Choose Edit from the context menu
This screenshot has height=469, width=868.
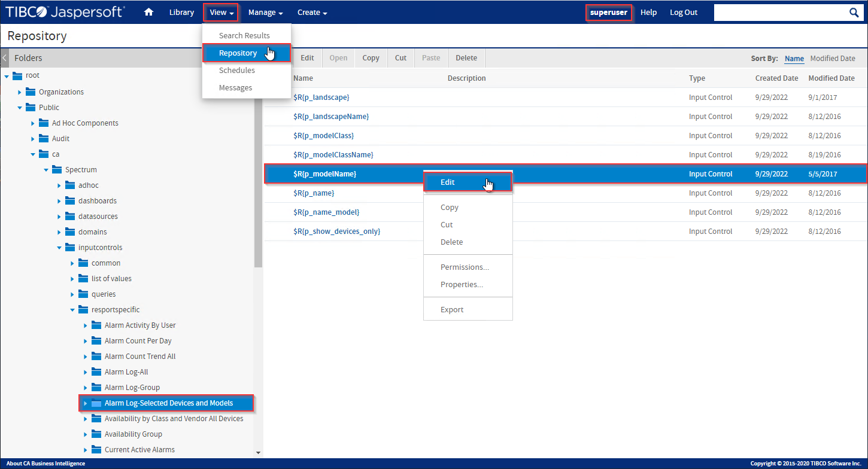448,182
